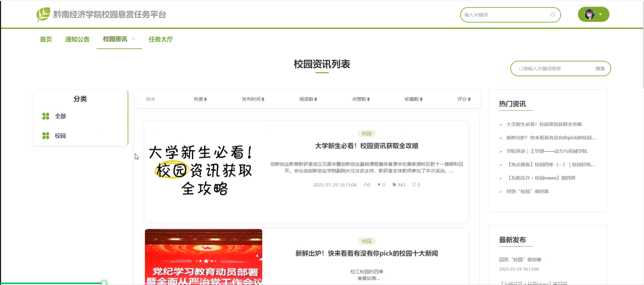Sort by 收藏数
This screenshot has width=644, height=285.
[x=414, y=99]
